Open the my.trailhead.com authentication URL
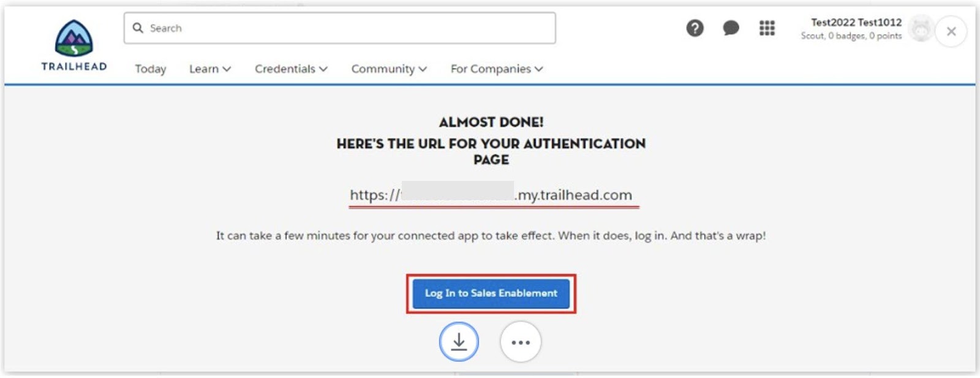The image size is (980, 378). [491, 195]
